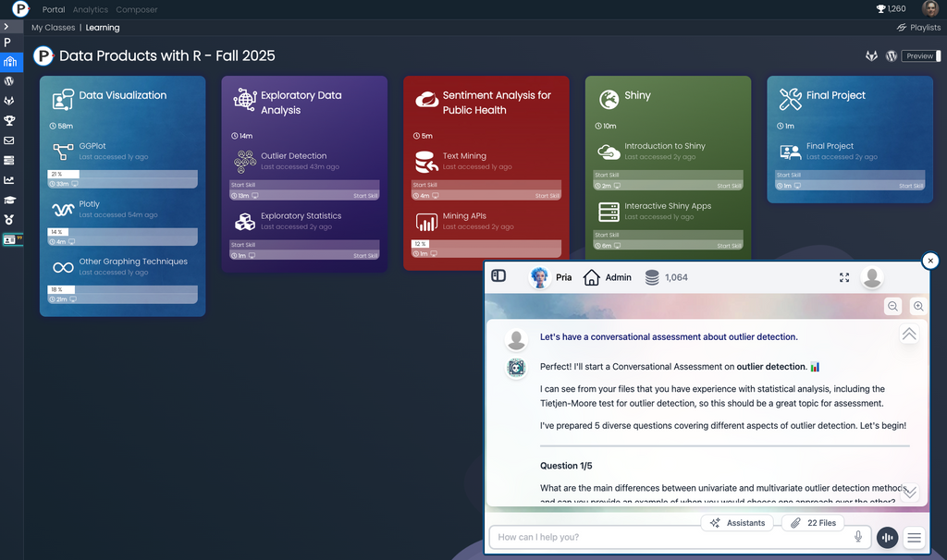
Task: Zoom in on the chat text
Action: 918,306
